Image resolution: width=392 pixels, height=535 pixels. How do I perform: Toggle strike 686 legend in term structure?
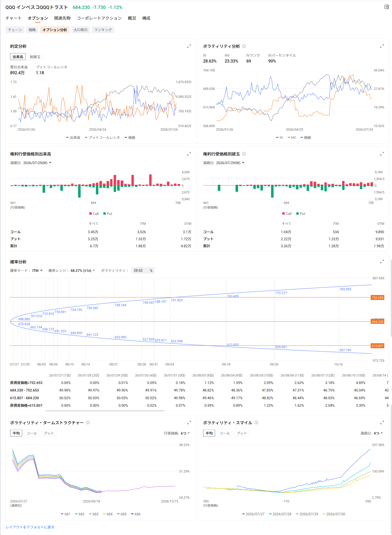(136, 514)
